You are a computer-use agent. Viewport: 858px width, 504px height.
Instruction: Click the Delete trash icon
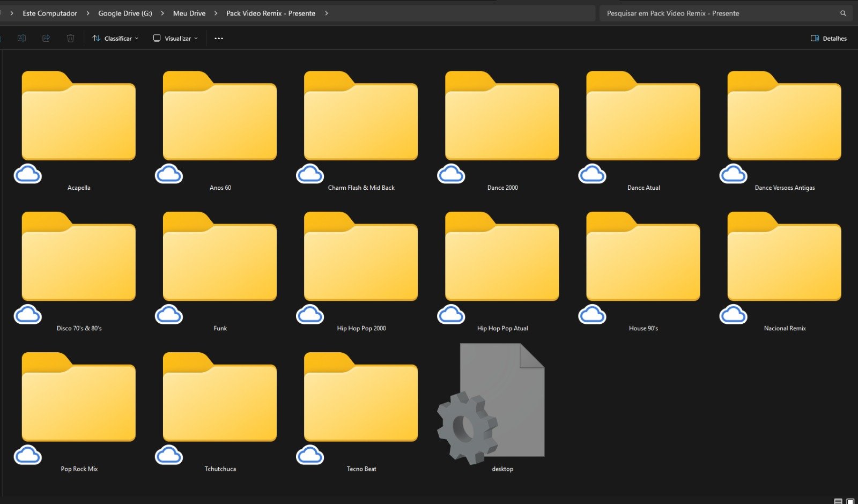[70, 38]
